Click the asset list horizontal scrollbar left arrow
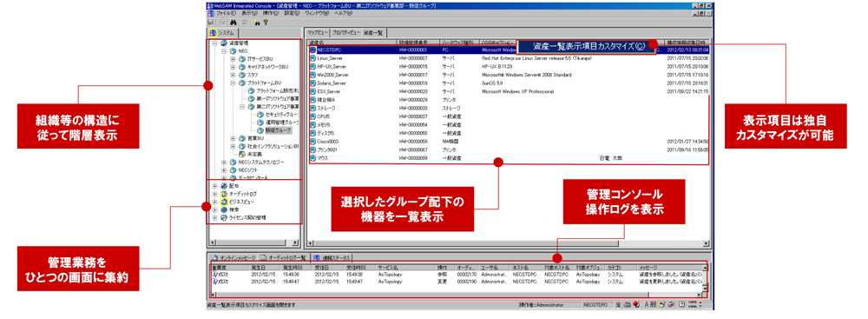Screen dimensions: 868x319 (x=310, y=243)
